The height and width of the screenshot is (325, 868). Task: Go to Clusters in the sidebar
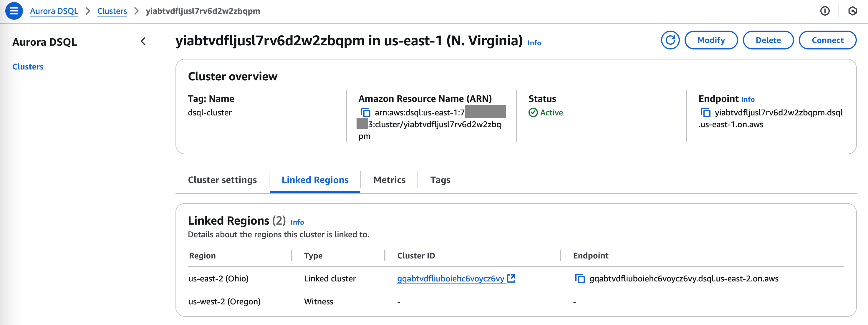point(28,67)
